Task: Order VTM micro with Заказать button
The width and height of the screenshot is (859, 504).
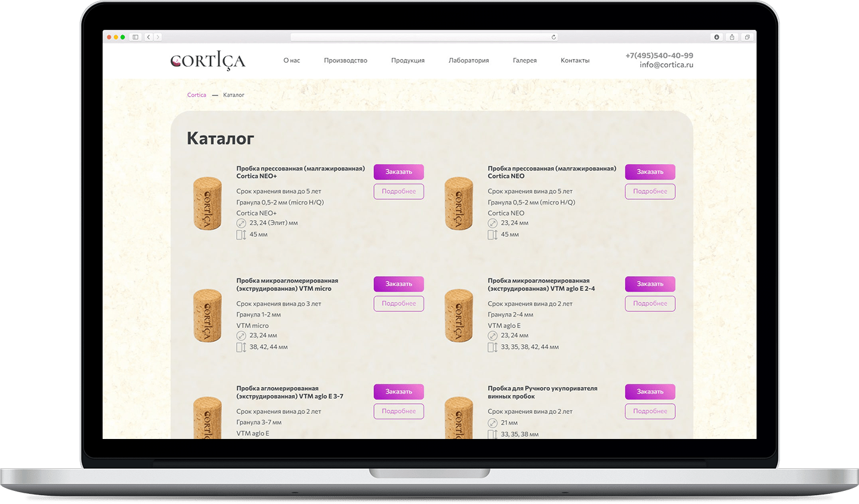Action: (398, 284)
